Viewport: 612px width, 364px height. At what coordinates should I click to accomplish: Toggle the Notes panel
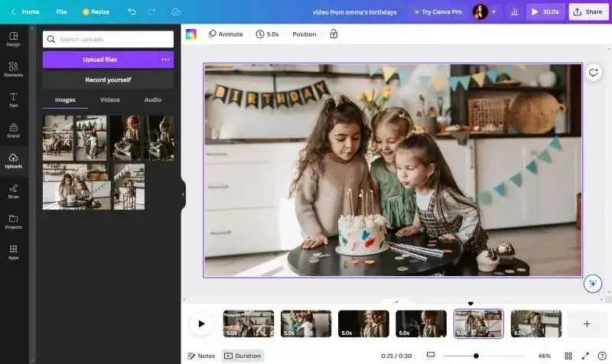(201, 356)
